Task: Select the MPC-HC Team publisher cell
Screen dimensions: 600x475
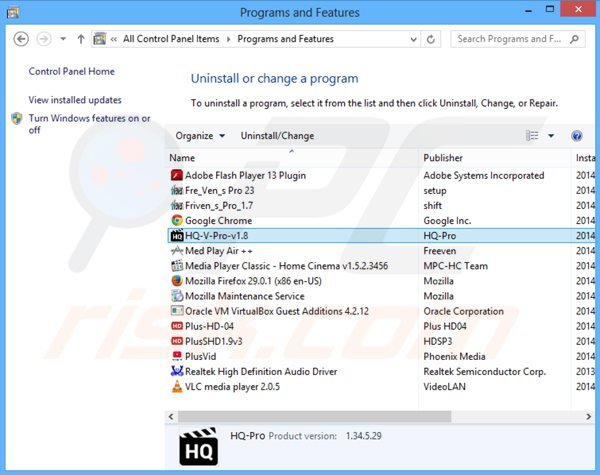Action: pyautogui.click(x=455, y=266)
